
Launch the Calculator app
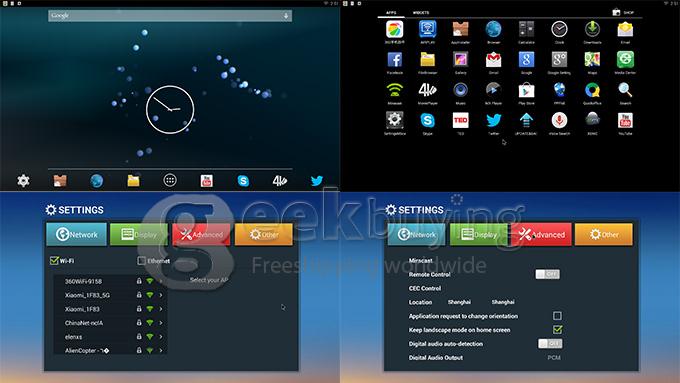pyautogui.click(x=526, y=30)
